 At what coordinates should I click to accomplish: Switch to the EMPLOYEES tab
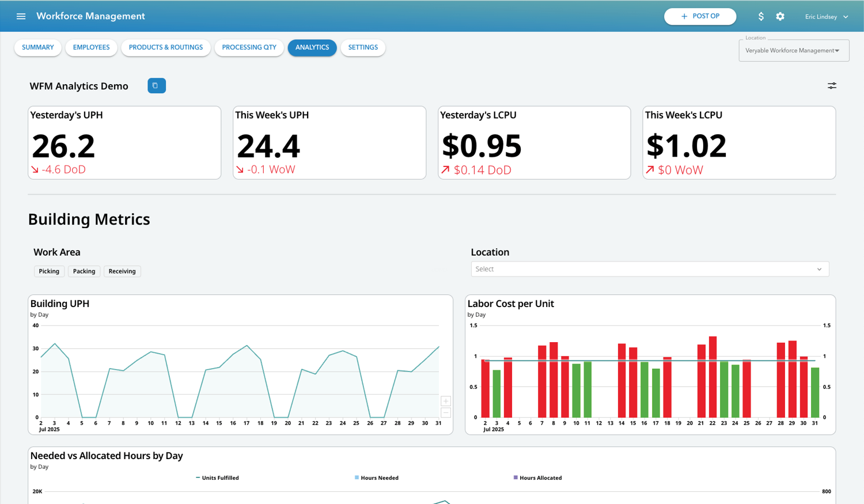(x=91, y=48)
